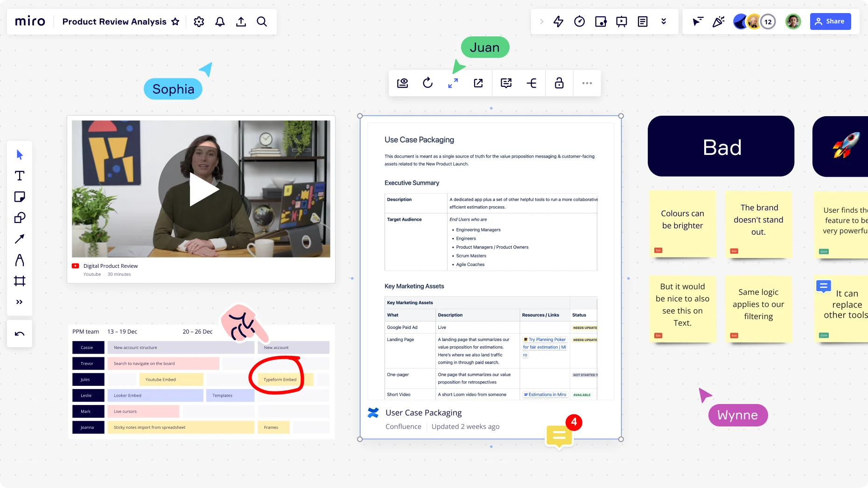This screenshot has width=868, height=488.
Task: Click the comment edit icon in context toolbar
Action: click(x=506, y=83)
